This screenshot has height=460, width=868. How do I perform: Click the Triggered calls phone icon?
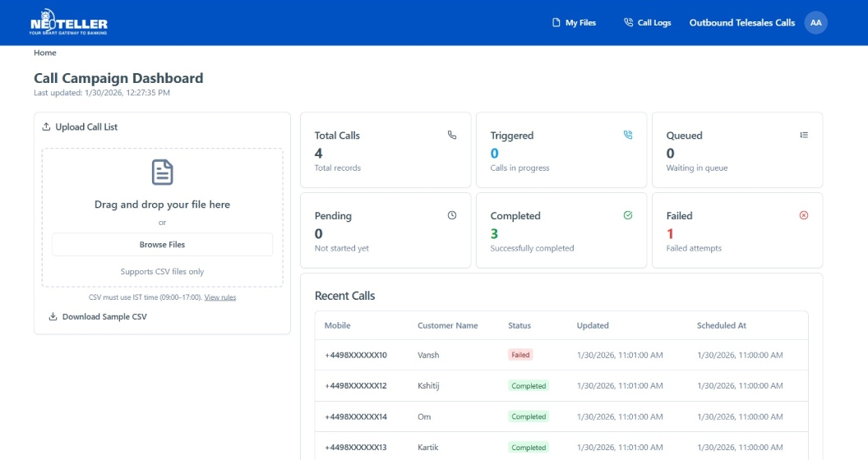tap(628, 135)
